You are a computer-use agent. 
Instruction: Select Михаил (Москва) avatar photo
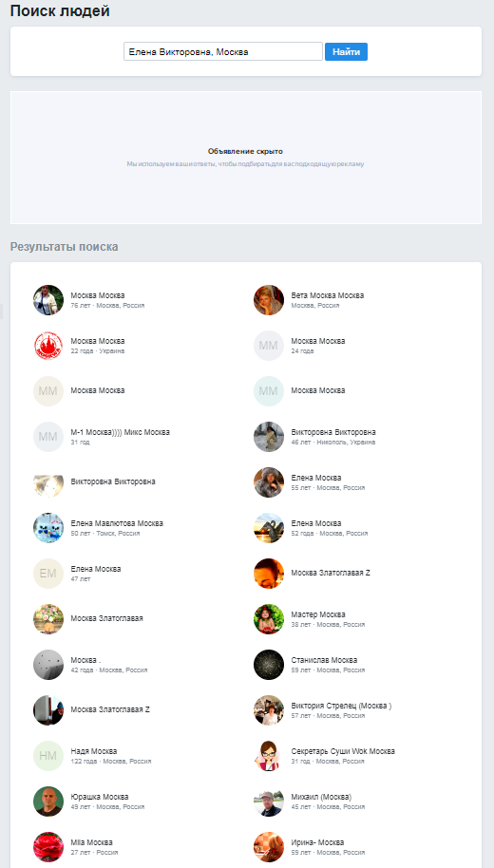[269, 801]
